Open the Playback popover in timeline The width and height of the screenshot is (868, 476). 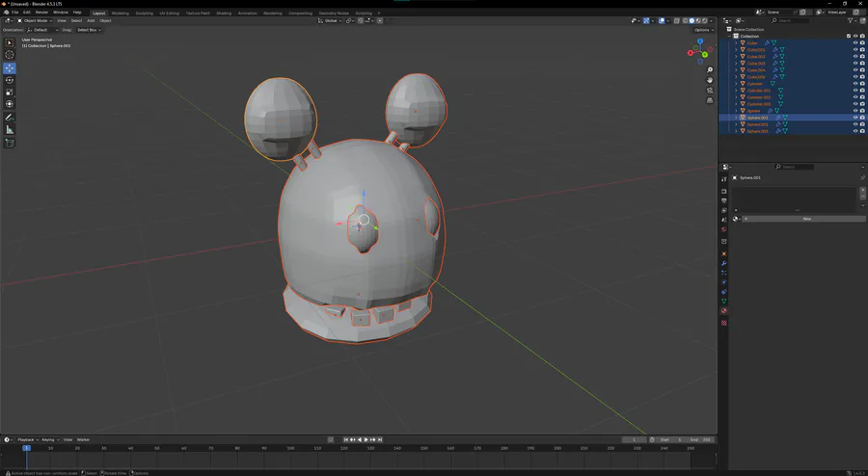tap(27, 439)
